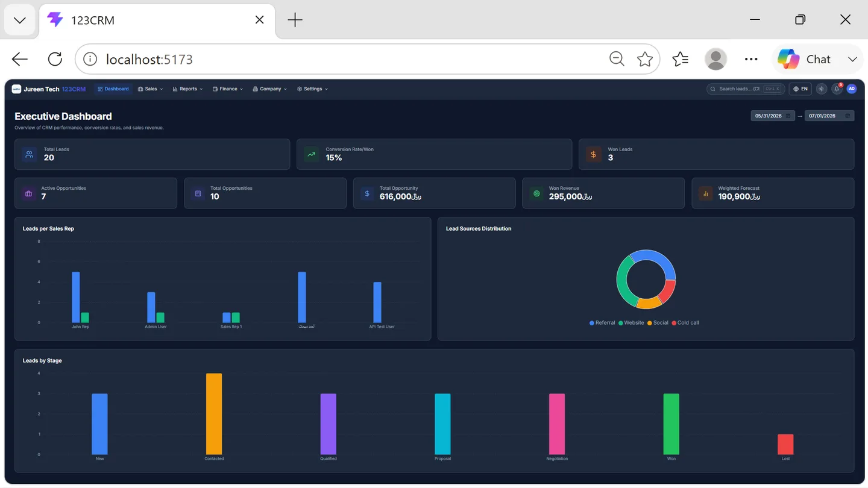Toggle the light/dark theme sun icon

[821, 89]
